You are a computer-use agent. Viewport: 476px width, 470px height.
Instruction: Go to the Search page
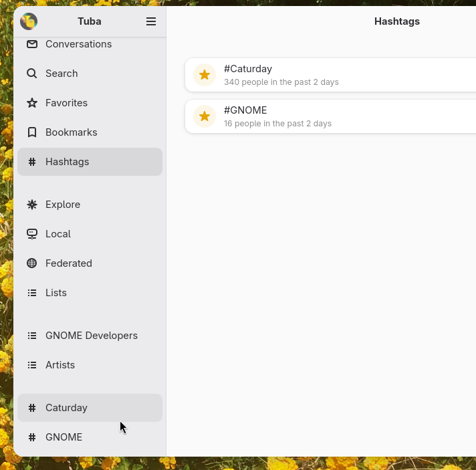[x=90, y=74]
